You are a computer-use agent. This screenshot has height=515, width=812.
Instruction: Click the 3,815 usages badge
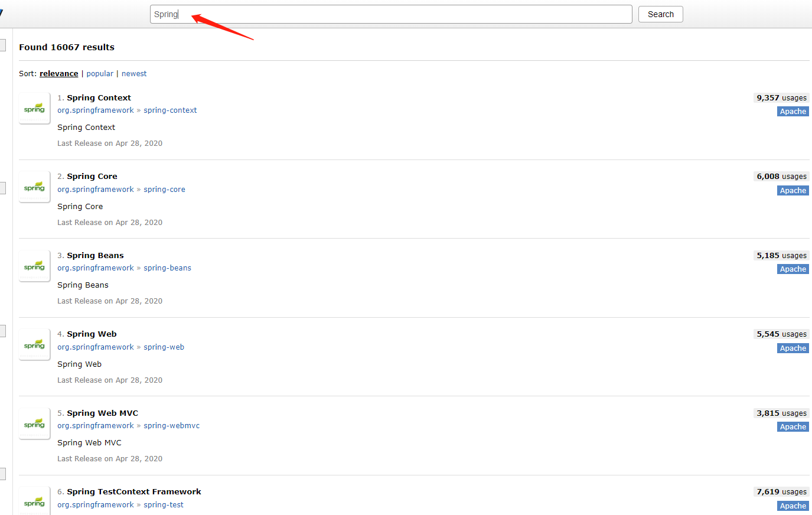click(781, 413)
